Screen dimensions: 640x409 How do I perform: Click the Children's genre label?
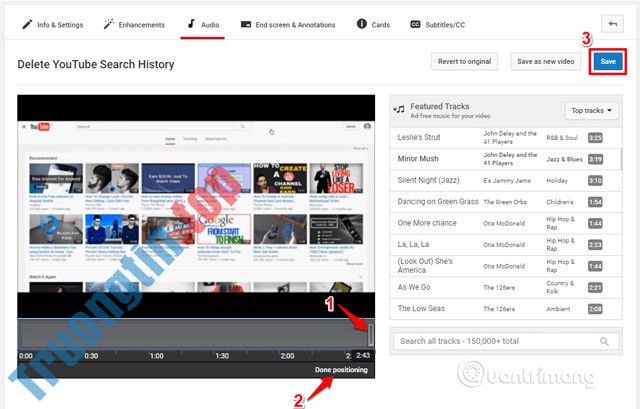tap(560, 202)
